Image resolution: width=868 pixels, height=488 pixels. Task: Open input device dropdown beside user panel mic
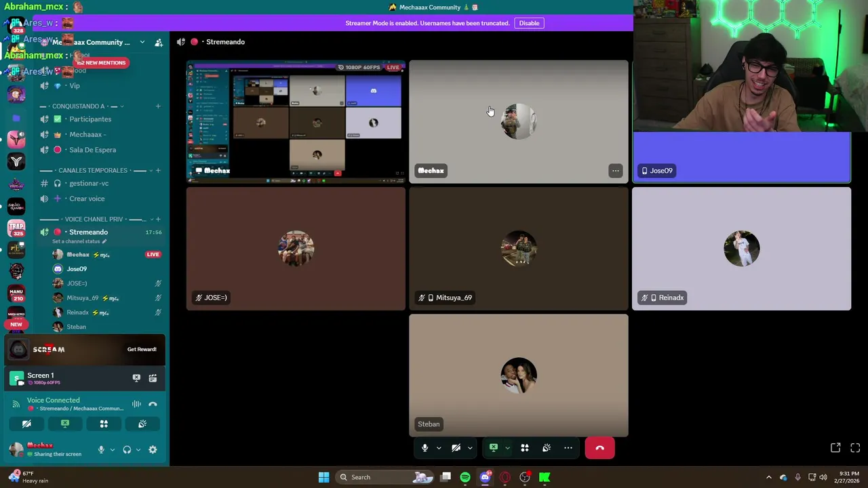[112, 449]
